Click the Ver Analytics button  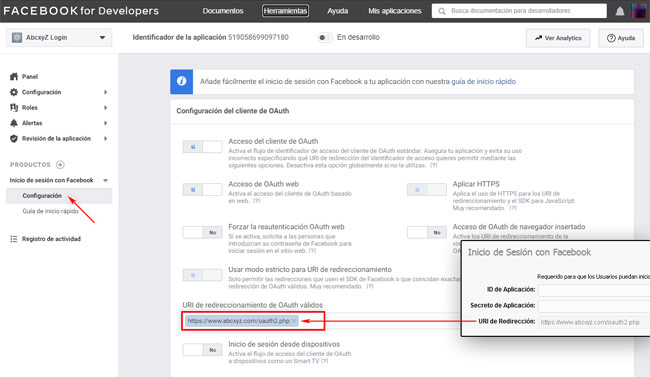click(558, 38)
